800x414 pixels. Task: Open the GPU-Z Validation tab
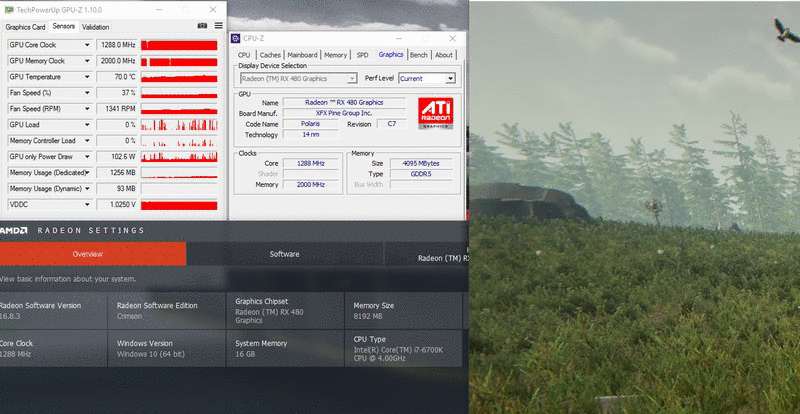click(95, 27)
